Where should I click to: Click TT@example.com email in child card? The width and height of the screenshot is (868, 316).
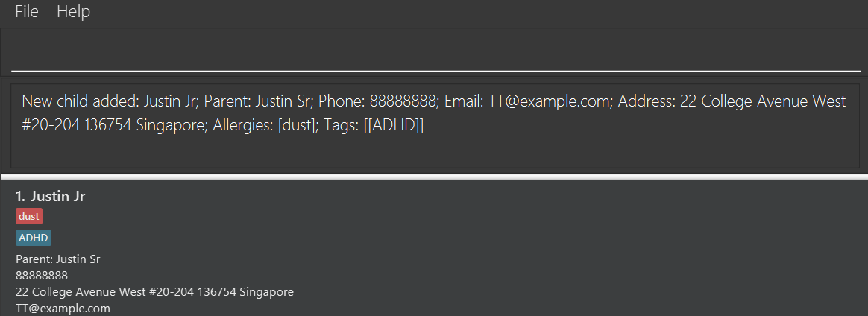point(63,308)
